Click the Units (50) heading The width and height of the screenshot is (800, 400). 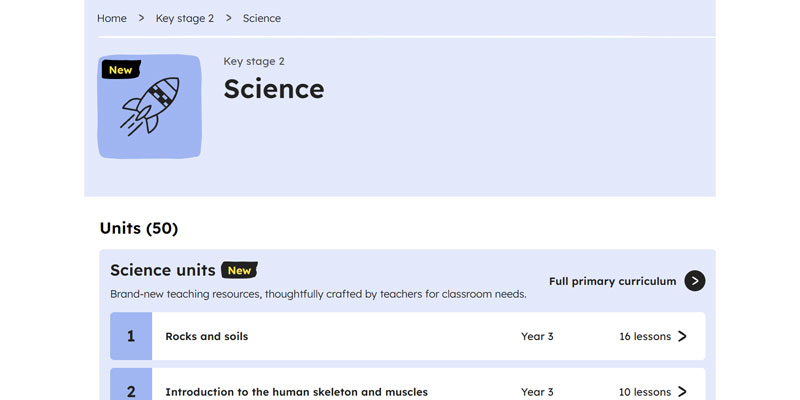139,228
